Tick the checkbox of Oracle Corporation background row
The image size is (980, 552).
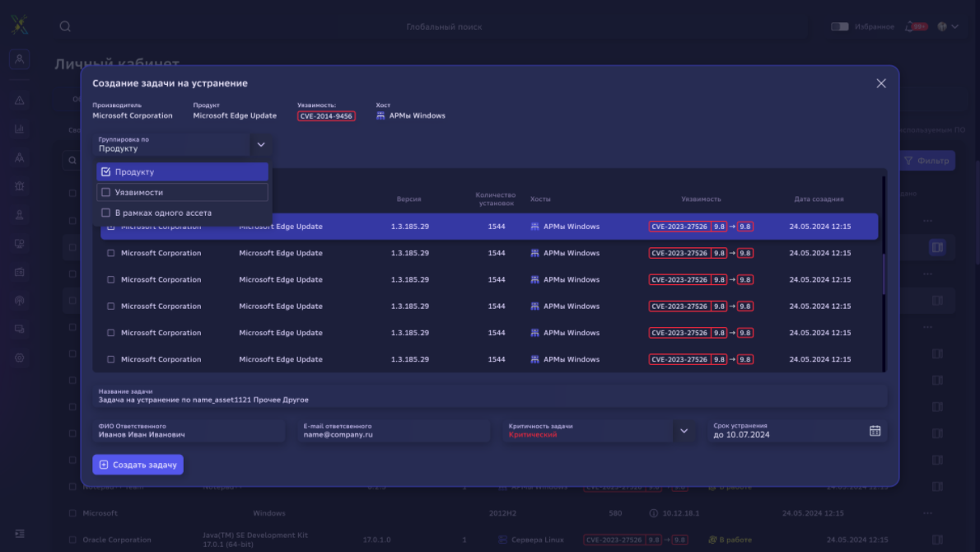click(72, 540)
